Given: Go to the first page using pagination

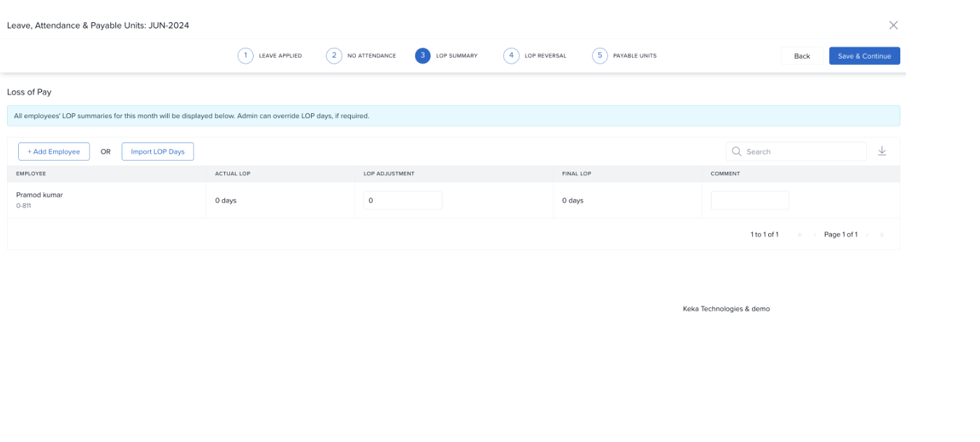Looking at the screenshot, I should click(x=800, y=235).
